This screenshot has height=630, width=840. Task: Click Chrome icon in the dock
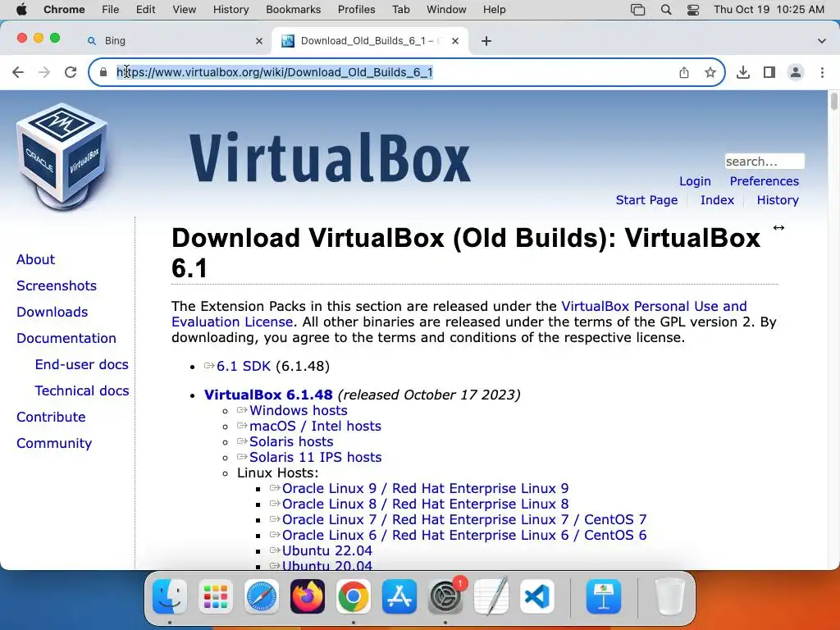[x=353, y=596]
